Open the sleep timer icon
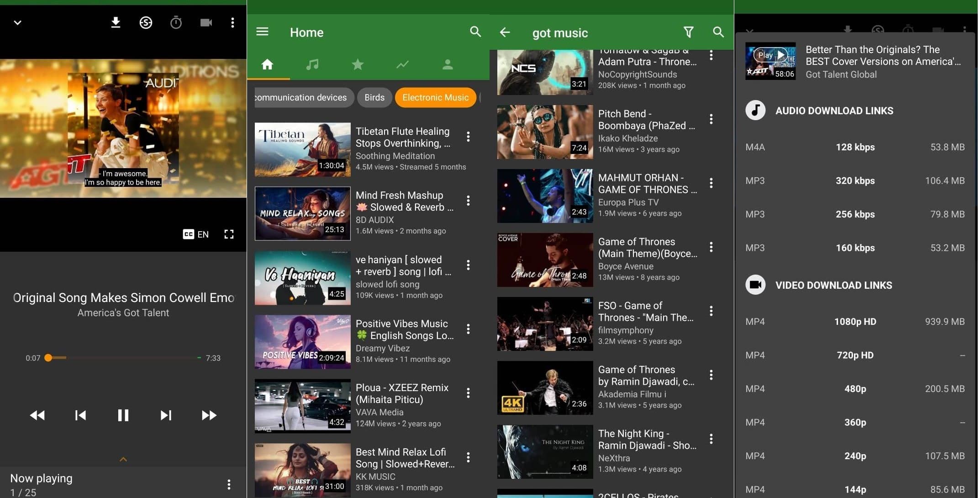 click(176, 22)
